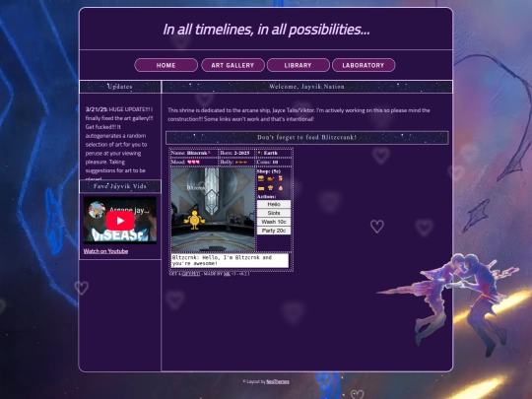
Task: Click the Born: 2-2025 cell
Action: click(236, 153)
